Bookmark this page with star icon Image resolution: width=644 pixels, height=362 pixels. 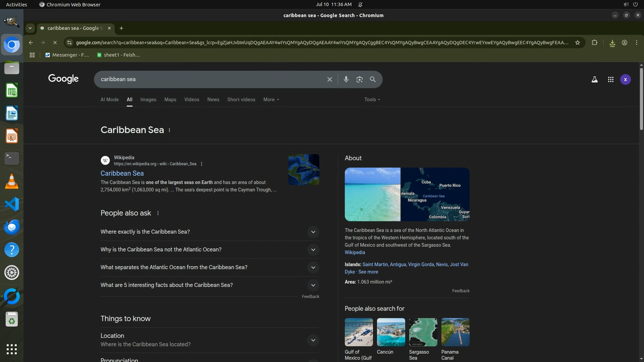click(x=577, y=43)
